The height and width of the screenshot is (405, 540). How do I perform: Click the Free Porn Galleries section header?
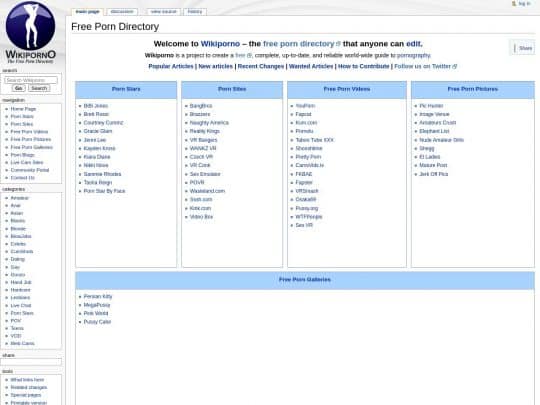(304, 279)
